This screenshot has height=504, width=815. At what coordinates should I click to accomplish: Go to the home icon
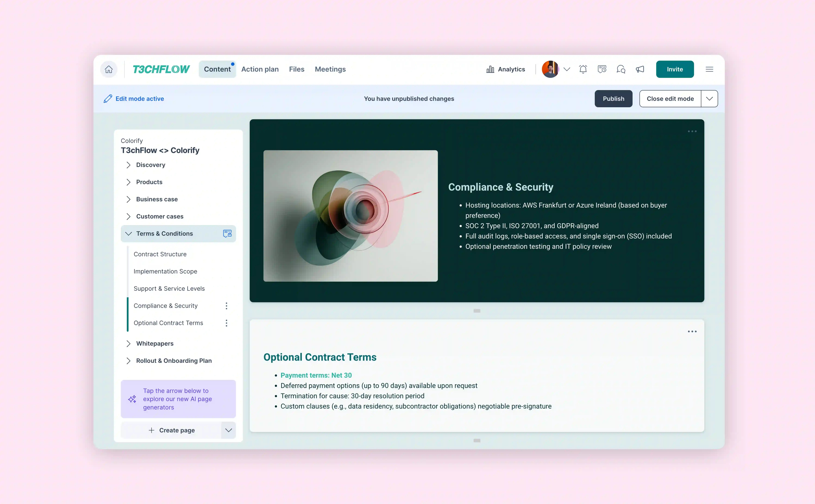pyautogui.click(x=109, y=69)
